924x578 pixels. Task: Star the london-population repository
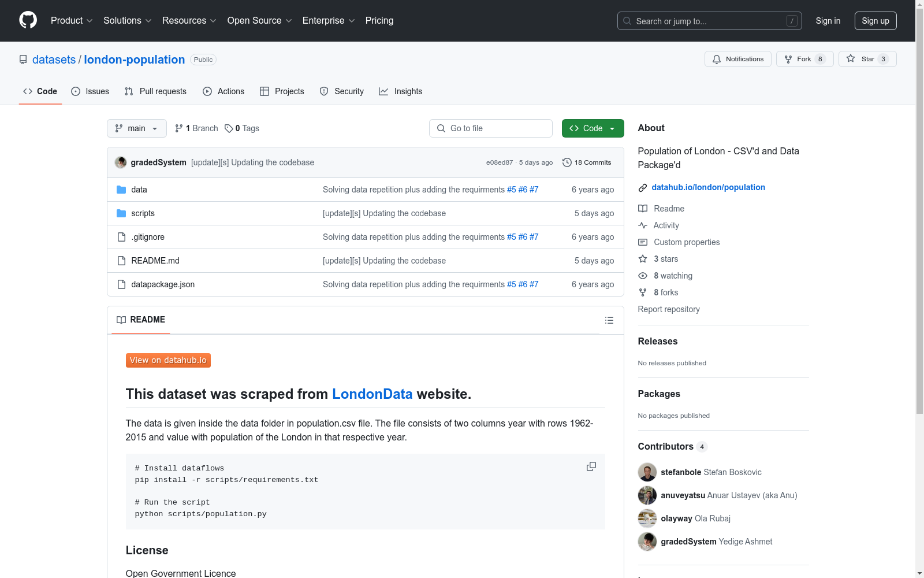click(867, 59)
